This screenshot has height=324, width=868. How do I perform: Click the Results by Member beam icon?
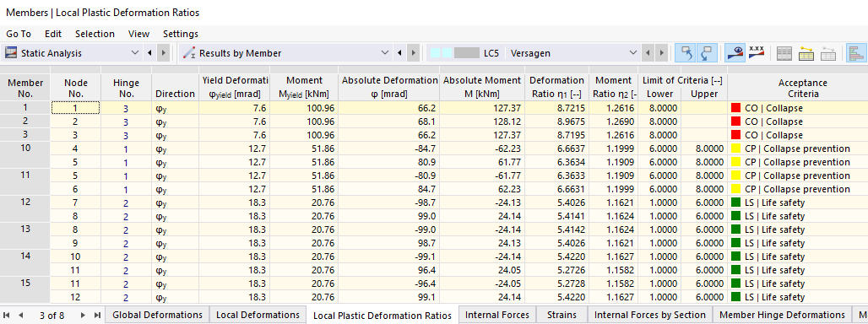click(189, 53)
